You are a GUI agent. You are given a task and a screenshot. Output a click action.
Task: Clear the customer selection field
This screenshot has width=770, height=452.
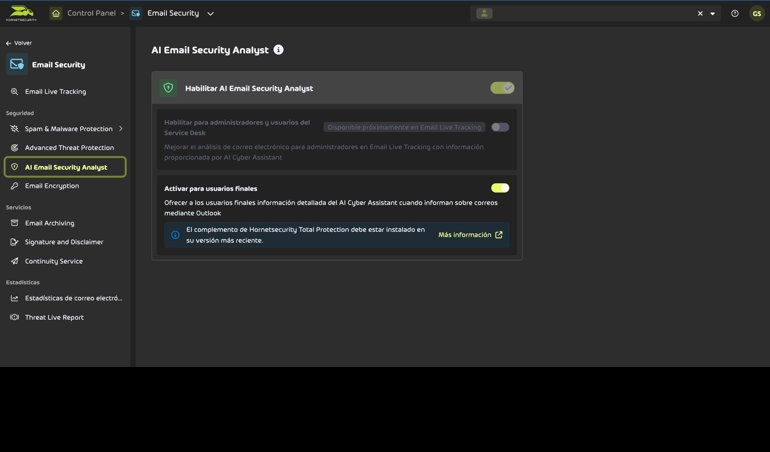tap(700, 14)
